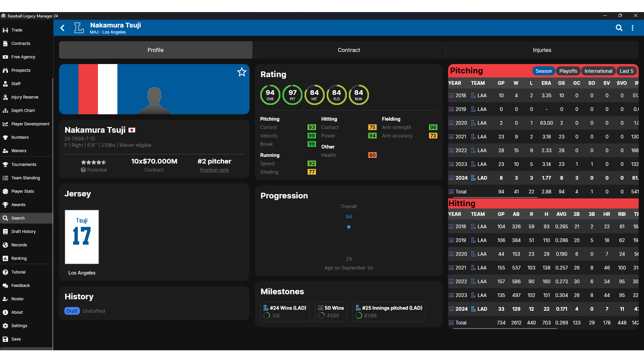The width and height of the screenshot is (644, 362).
Task: Toggle favorite star on player card
Action: (242, 72)
